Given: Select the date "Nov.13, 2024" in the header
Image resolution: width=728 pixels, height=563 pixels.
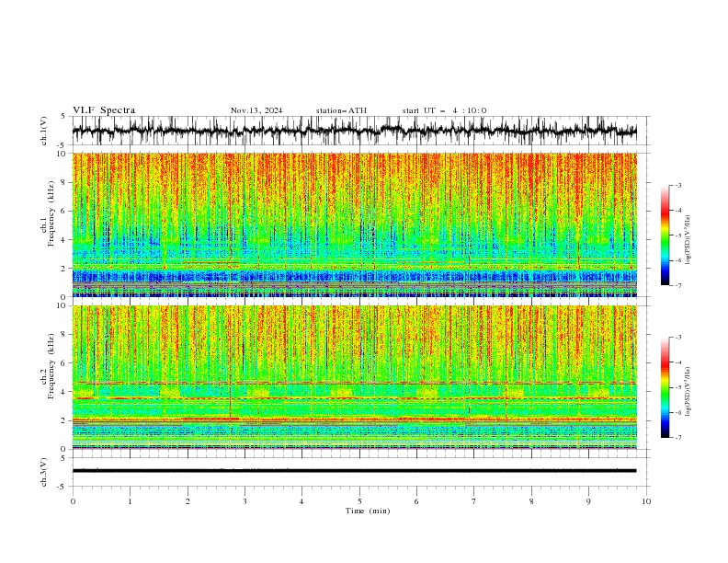Looking at the screenshot, I should point(256,110).
